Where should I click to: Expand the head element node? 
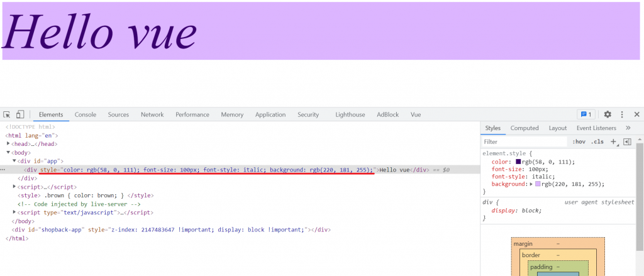(x=8, y=144)
